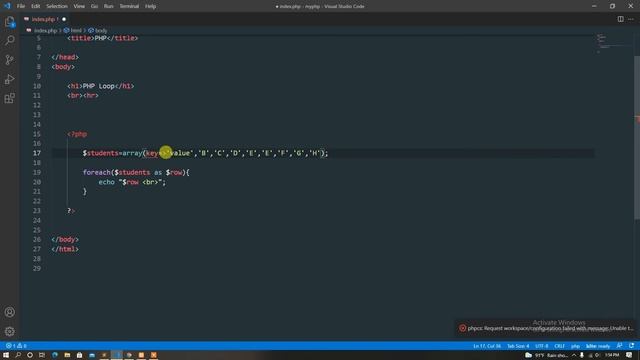
Task: Open the Selection menu
Action: [x=57, y=6]
